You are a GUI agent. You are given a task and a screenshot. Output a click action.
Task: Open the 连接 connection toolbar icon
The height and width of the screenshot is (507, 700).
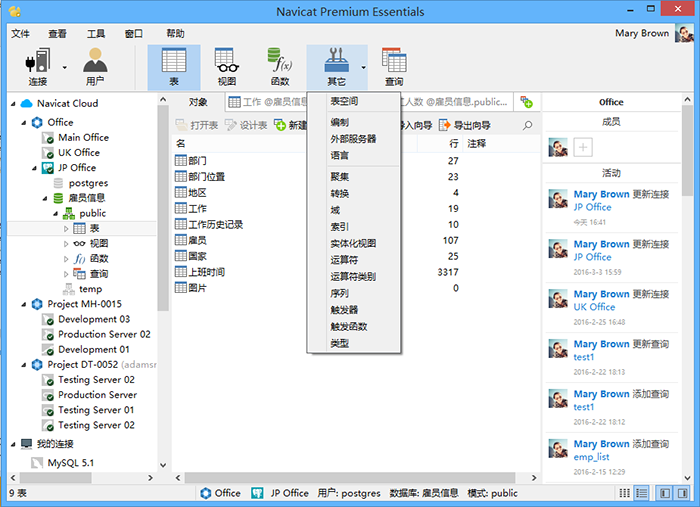(38, 67)
